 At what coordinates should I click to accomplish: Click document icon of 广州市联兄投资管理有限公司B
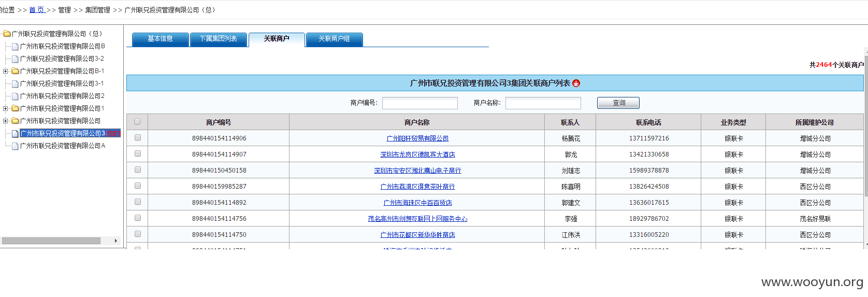coord(15,47)
